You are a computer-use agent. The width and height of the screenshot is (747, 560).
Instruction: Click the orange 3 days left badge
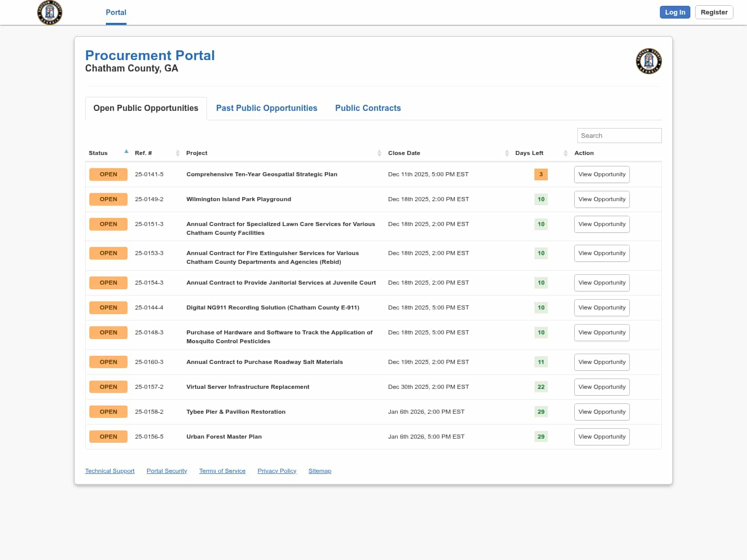(x=541, y=175)
